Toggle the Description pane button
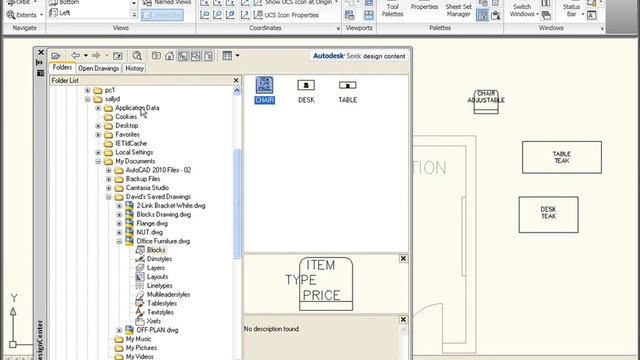 click(209, 56)
